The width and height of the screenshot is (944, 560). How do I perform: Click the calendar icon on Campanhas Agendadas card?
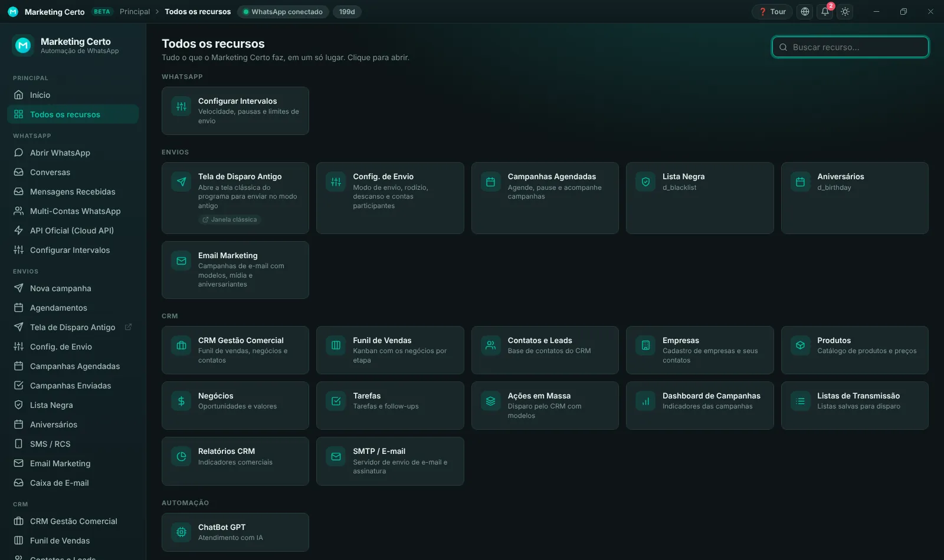[x=490, y=182]
